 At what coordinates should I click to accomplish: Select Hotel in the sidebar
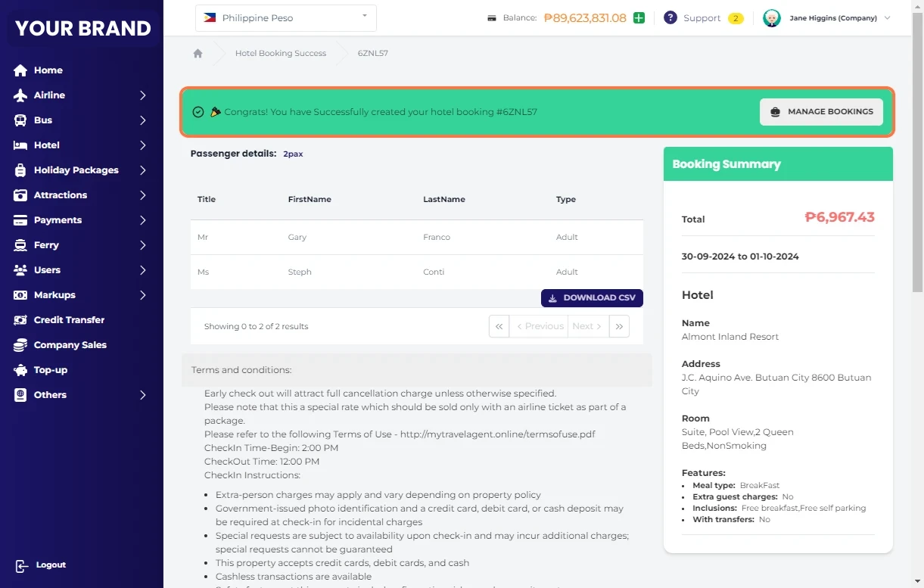46,145
